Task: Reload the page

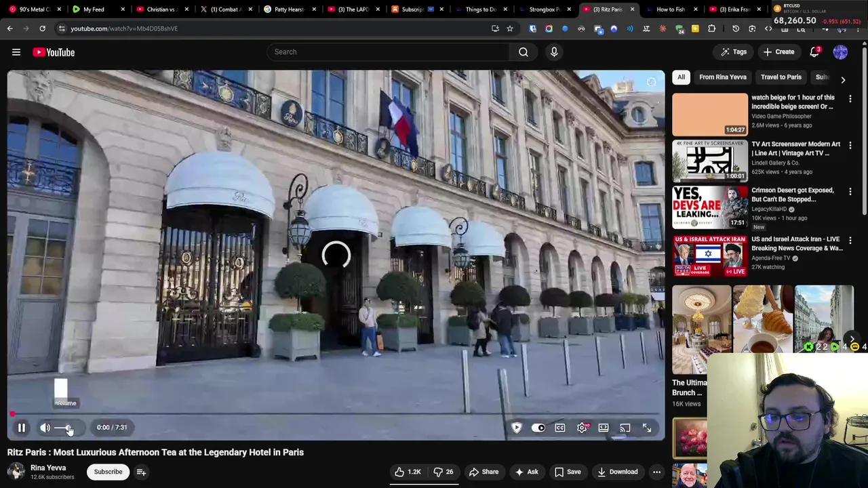Action: pos(42,28)
